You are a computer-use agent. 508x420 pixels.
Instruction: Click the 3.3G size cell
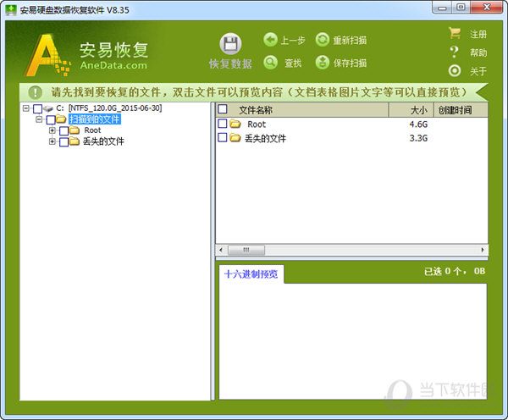click(418, 138)
